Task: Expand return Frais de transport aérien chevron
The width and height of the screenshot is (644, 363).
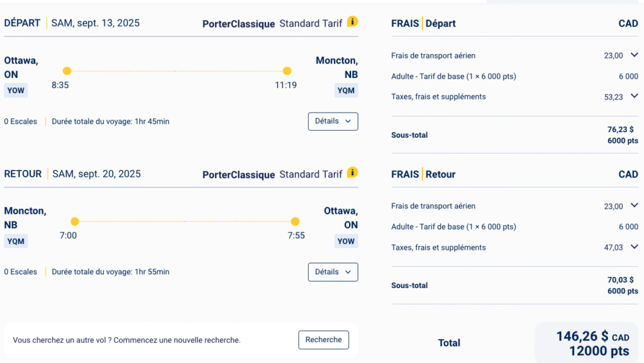Action: (x=634, y=206)
